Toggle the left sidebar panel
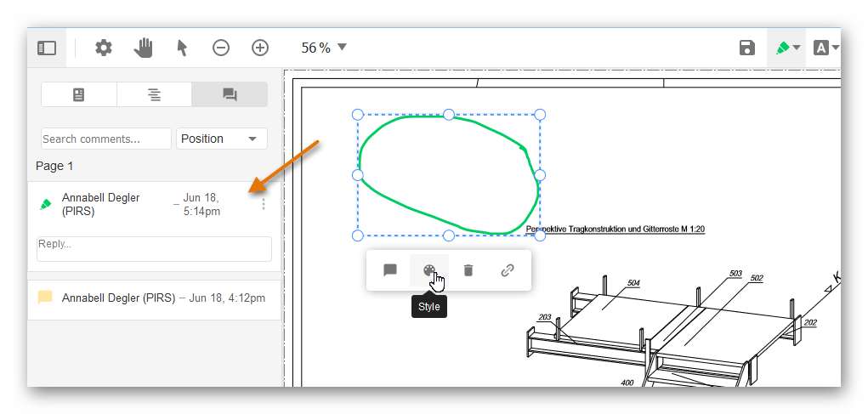 (x=47, y=48)
